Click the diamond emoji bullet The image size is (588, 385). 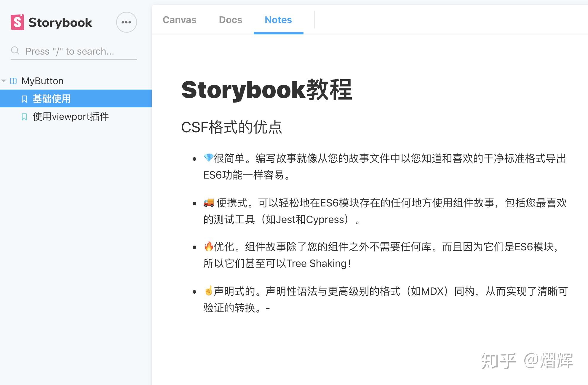click(x=208, y=158)
